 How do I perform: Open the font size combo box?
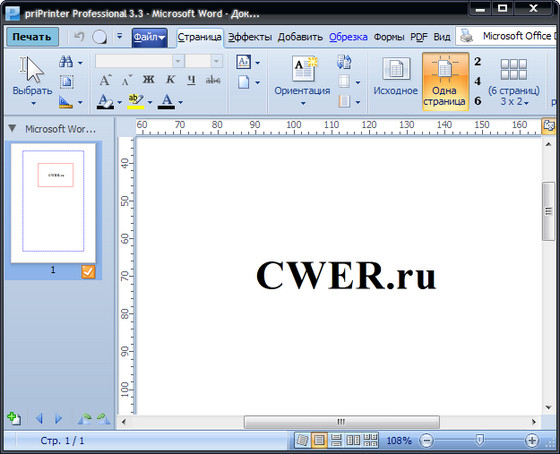point(204,61)
